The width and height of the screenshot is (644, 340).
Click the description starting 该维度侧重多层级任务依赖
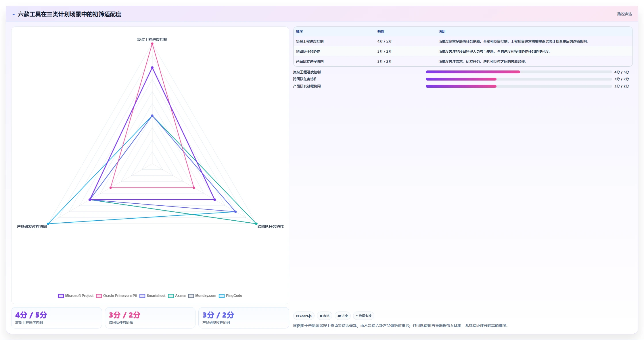click(514, 41)
